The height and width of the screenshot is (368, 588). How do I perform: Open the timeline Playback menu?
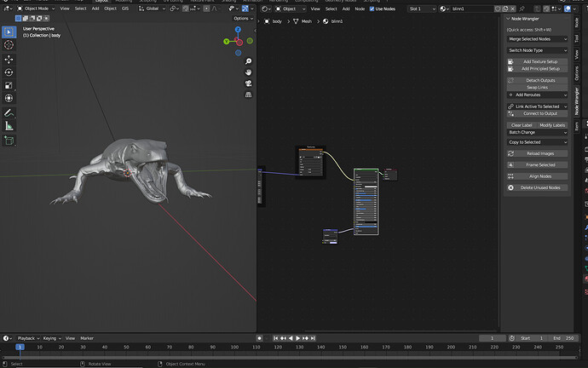pos(28,338)
